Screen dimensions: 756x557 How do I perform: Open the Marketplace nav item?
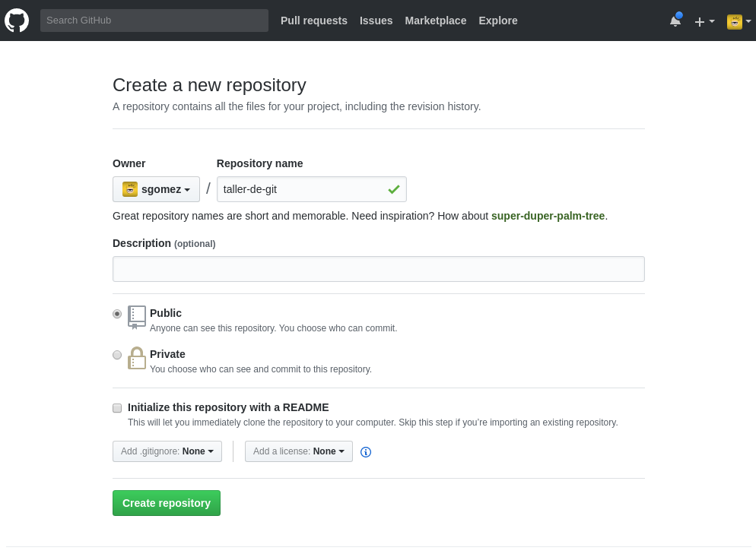pyautogui.click(x=435, y=21)
